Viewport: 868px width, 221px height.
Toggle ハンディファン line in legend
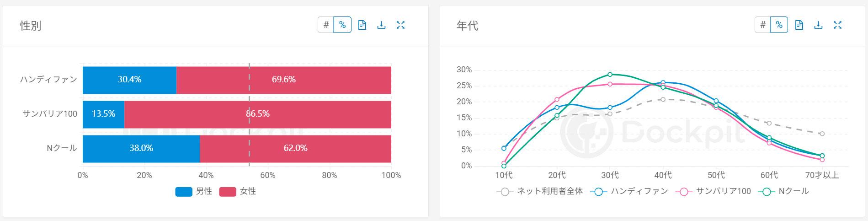629,191
